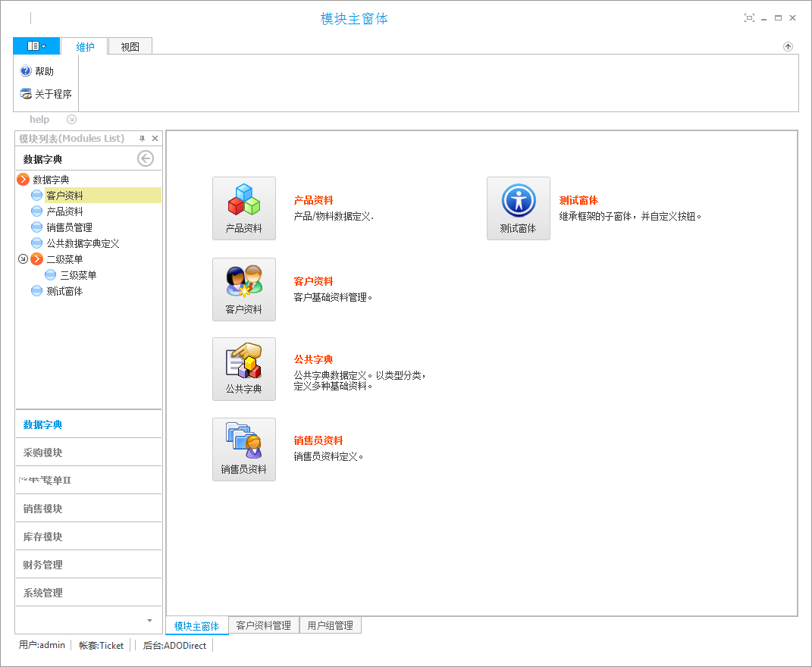The width and height of the screenshot is (812, 667).
Task: Select the 二级菜单 tree node
Action: coord(64,259)
